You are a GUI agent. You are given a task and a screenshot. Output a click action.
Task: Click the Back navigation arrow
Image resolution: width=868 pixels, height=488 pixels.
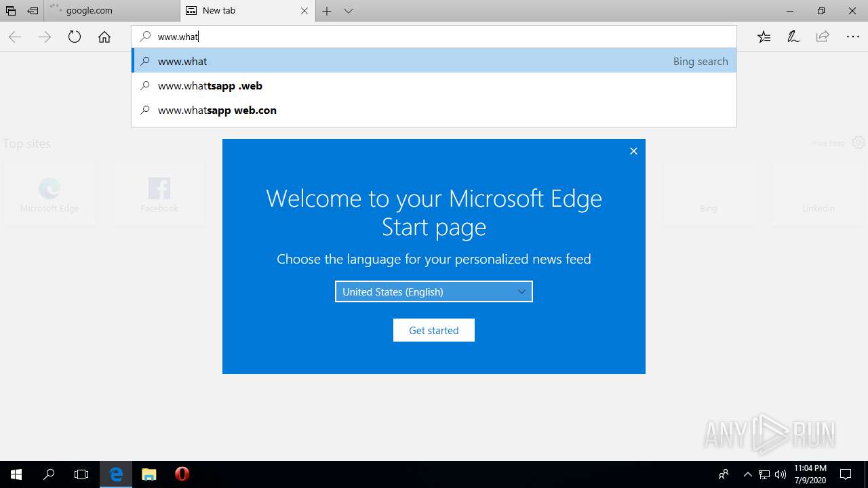click(15, 37)
